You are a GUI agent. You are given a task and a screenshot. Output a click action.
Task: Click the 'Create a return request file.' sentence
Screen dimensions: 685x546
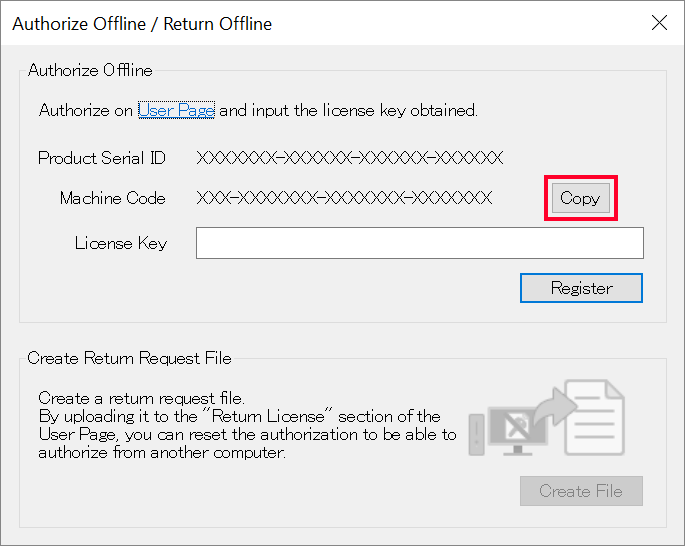[140, 398]
